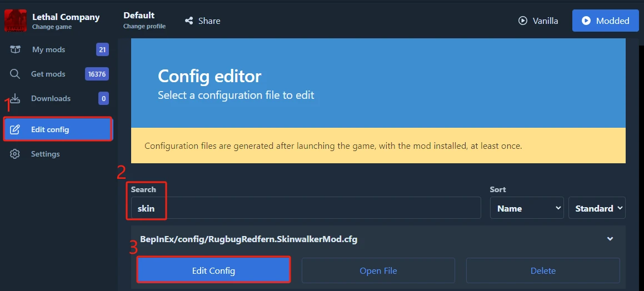Open the Standard sort order dropdown

597,208
